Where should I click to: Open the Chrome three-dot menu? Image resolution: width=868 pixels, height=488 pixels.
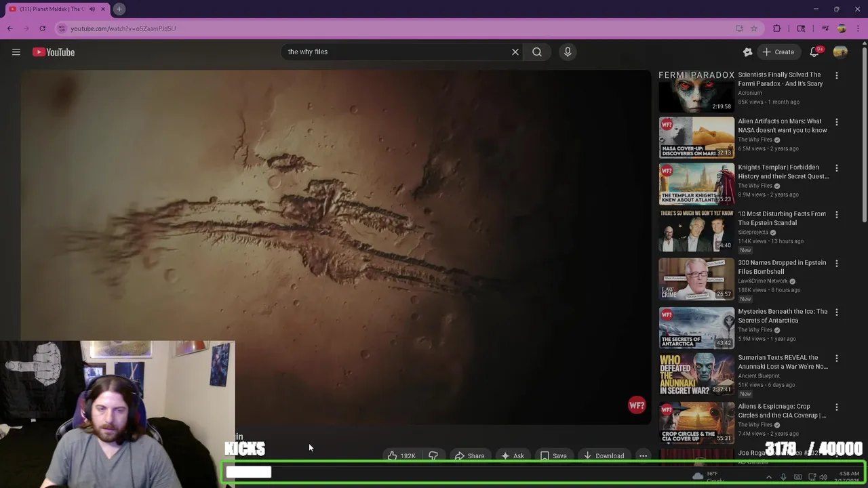tap(857, 28)
